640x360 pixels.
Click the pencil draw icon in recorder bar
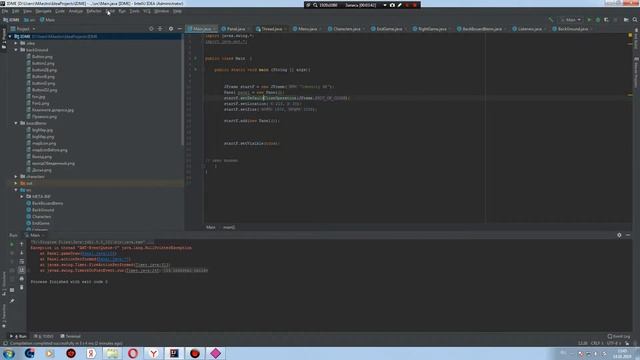(x=400, y=5)
